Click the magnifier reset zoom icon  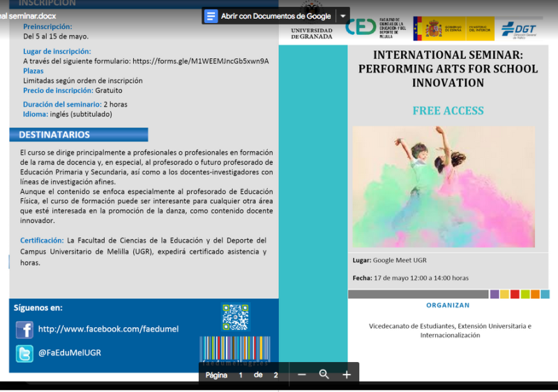coord(324,375)
